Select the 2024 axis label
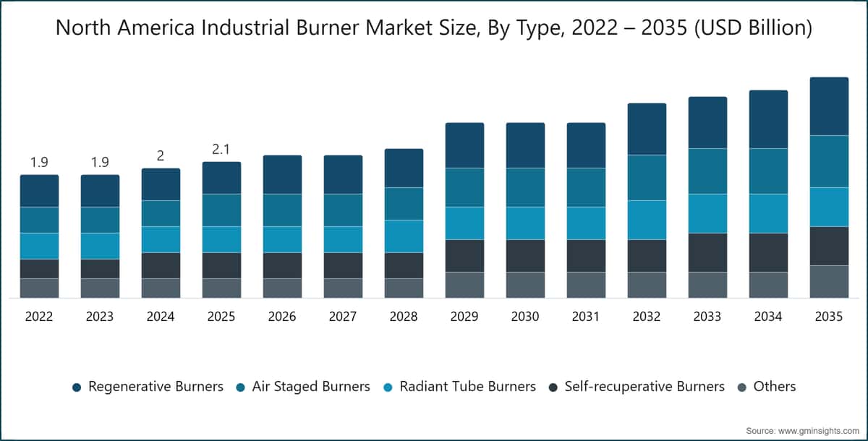Viewport: 868px width, 441px height. pos(161,317)
